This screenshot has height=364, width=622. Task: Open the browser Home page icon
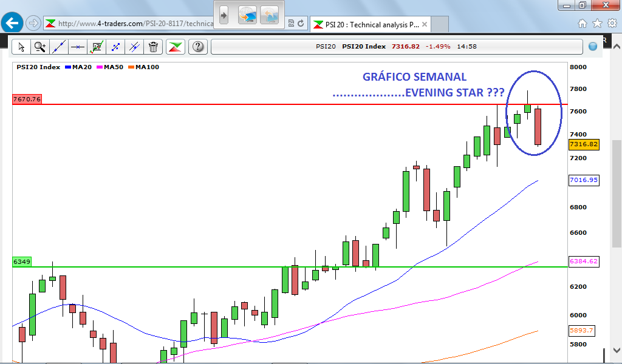[583, 24]
